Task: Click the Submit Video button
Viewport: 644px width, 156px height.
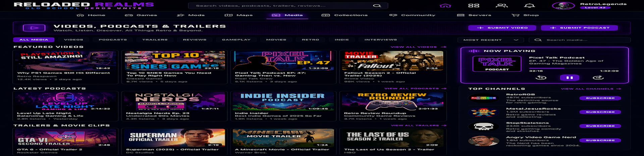Action: (502, 28)
